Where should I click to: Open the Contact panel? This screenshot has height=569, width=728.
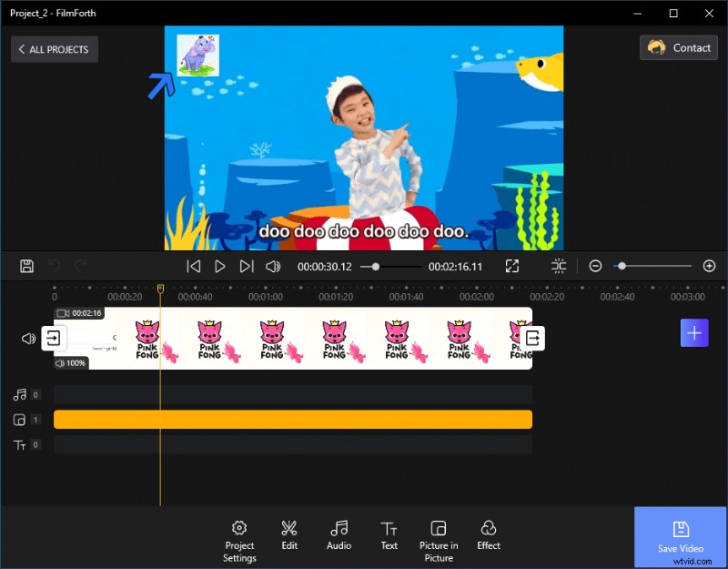pos(679,47)
